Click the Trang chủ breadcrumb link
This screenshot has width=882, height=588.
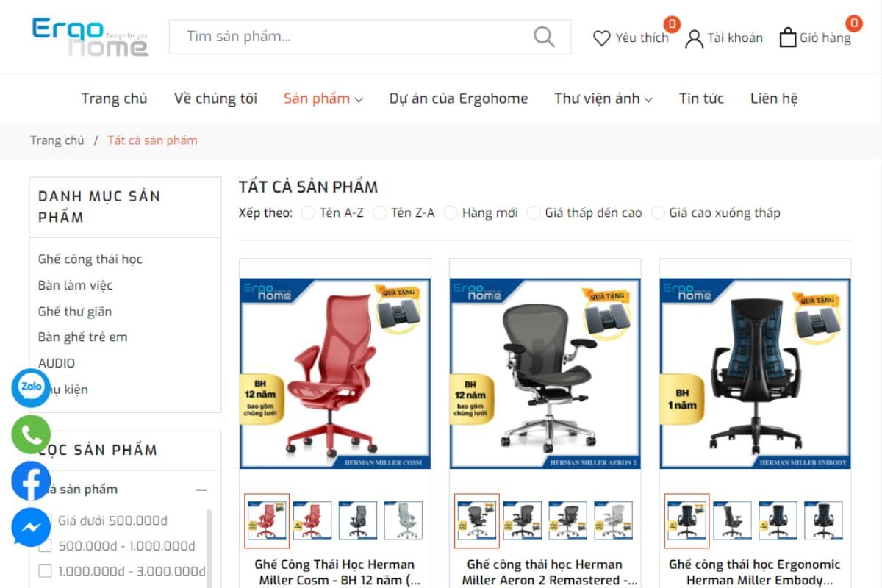pos(57,140)
